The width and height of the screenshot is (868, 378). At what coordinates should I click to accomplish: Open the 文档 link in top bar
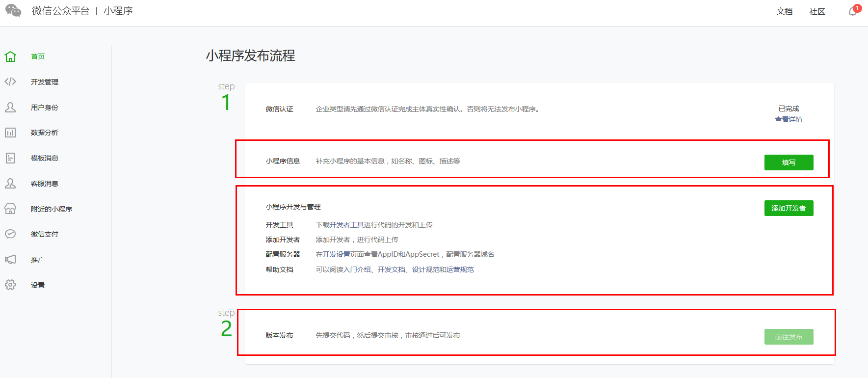click(784, 11)
